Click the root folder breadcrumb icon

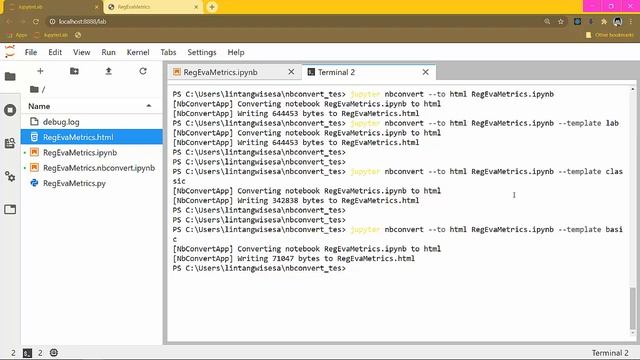(34, 89)
